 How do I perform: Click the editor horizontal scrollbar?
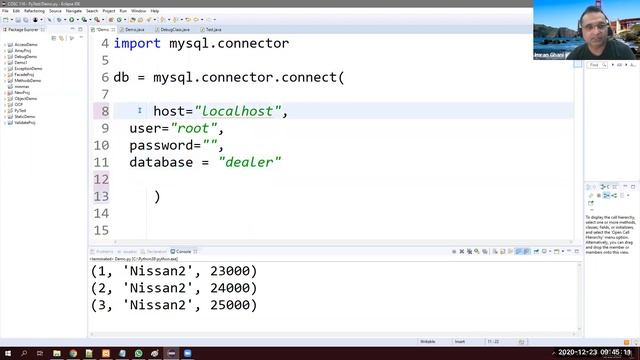343,242
